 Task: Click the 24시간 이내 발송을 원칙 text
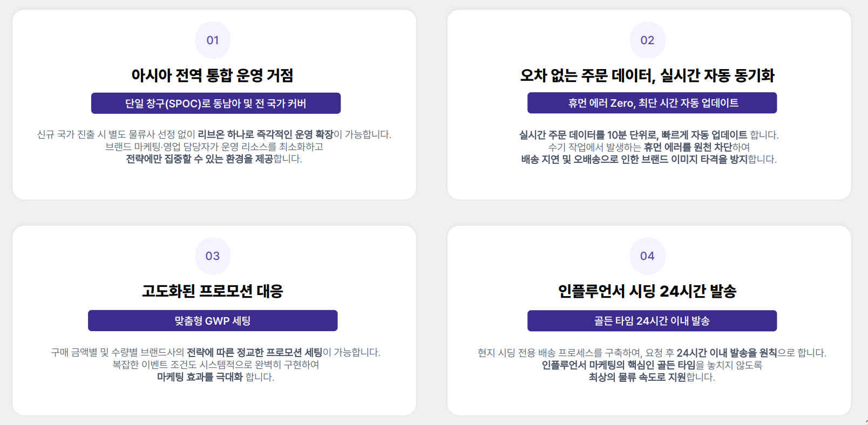coord(727,353)
